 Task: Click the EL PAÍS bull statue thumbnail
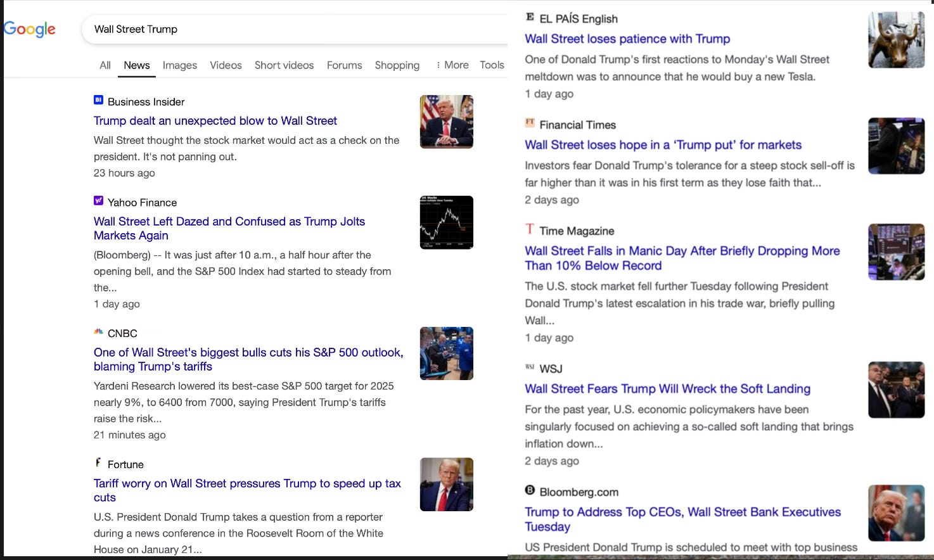[897, 40]
